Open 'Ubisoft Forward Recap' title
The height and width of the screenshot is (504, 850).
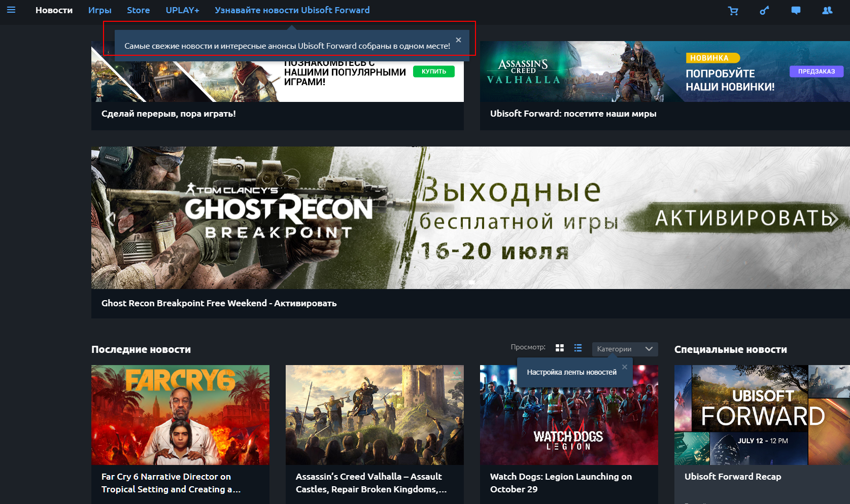pyautogui.click(x=733, y=477)
